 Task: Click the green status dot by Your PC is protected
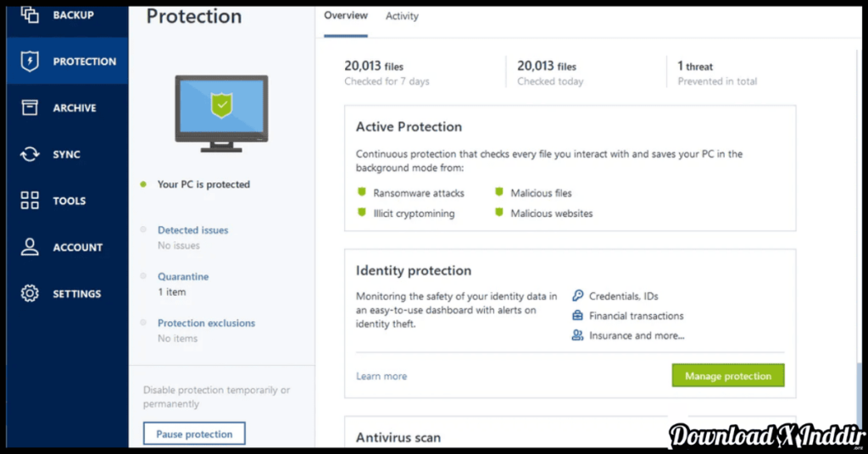(143, 184)
